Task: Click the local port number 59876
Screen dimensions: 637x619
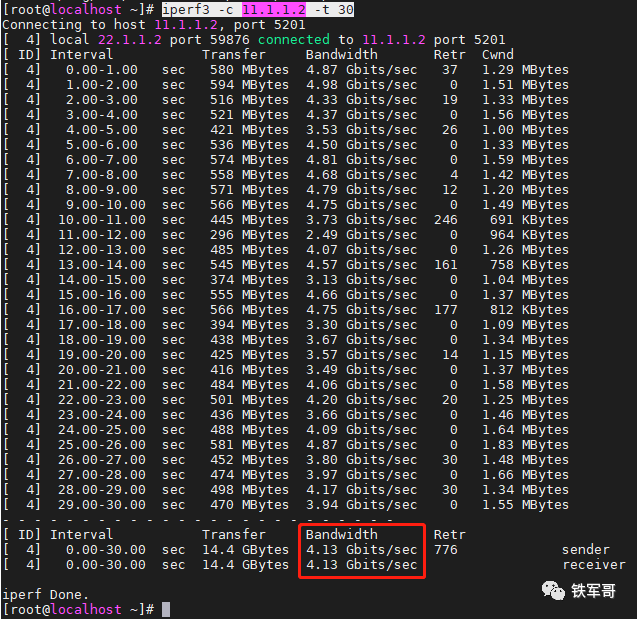Action: pyautogui.click(x=230, y=40)
